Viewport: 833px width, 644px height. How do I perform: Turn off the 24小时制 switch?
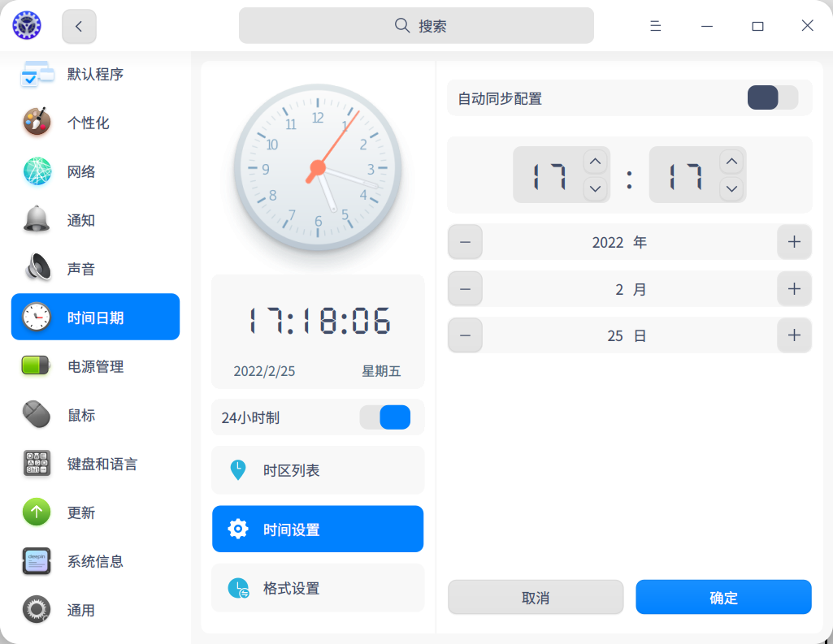[x=384, y=417]
